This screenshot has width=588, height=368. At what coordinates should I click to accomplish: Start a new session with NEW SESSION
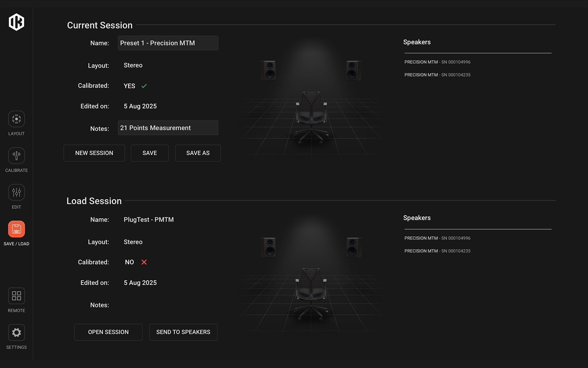click(x=94, y=153)
